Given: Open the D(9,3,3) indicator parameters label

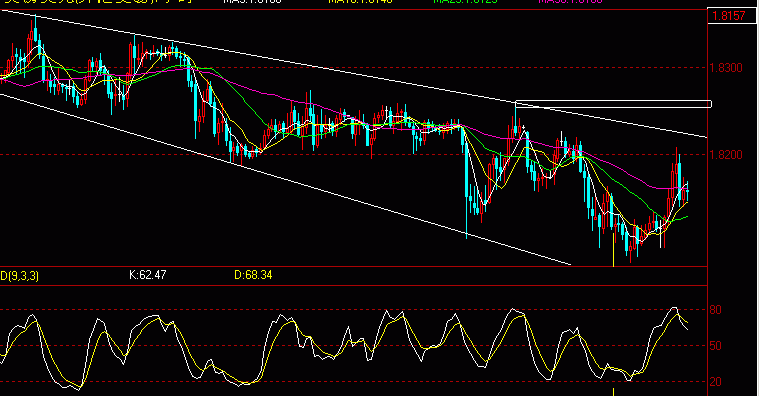Looking at the screenshot, I should pos(19,276).
